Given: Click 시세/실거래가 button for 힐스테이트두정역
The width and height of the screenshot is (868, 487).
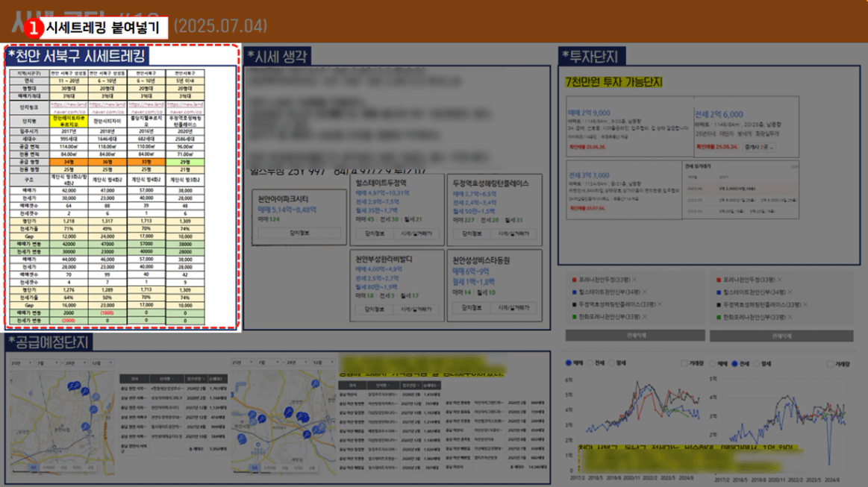Looking at the screenshot, I should (416, 234).
